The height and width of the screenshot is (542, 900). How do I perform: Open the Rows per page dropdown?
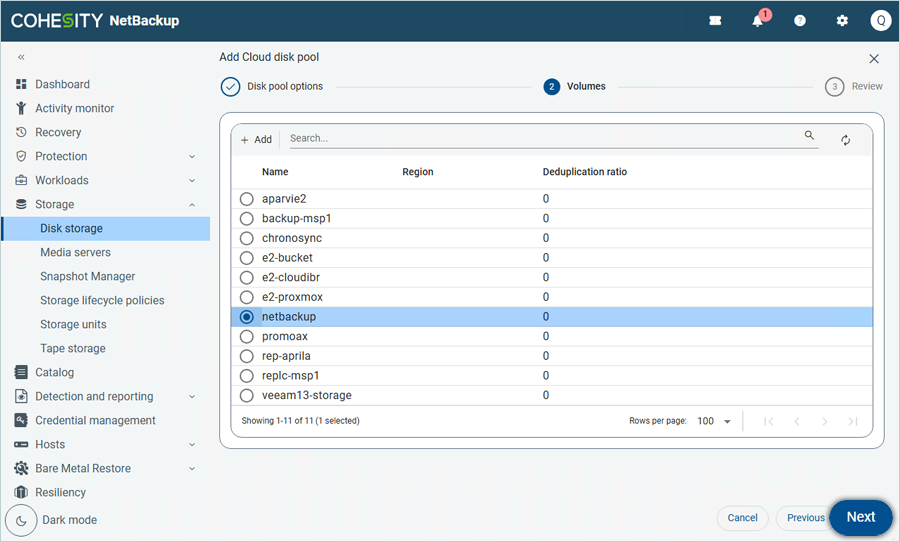(714, 421)
